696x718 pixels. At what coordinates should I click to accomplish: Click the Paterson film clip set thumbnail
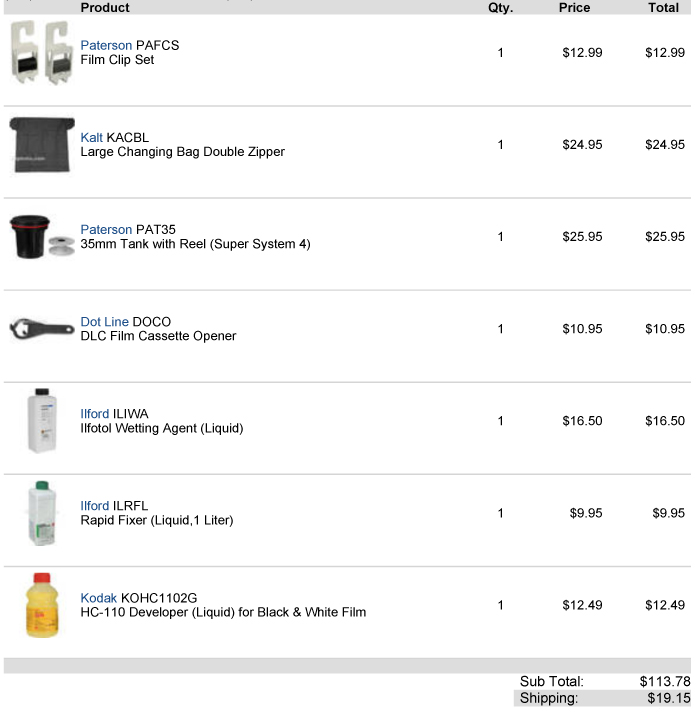(x=40, y=52)
